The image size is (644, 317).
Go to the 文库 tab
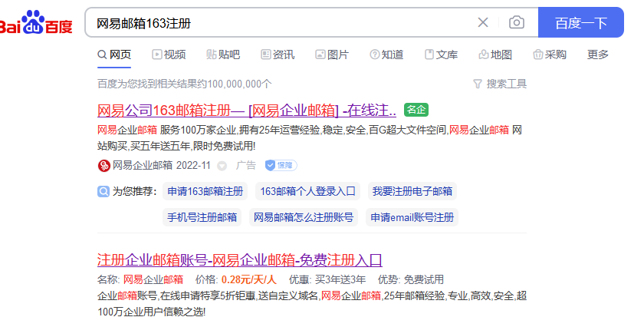tap(441, 54)
